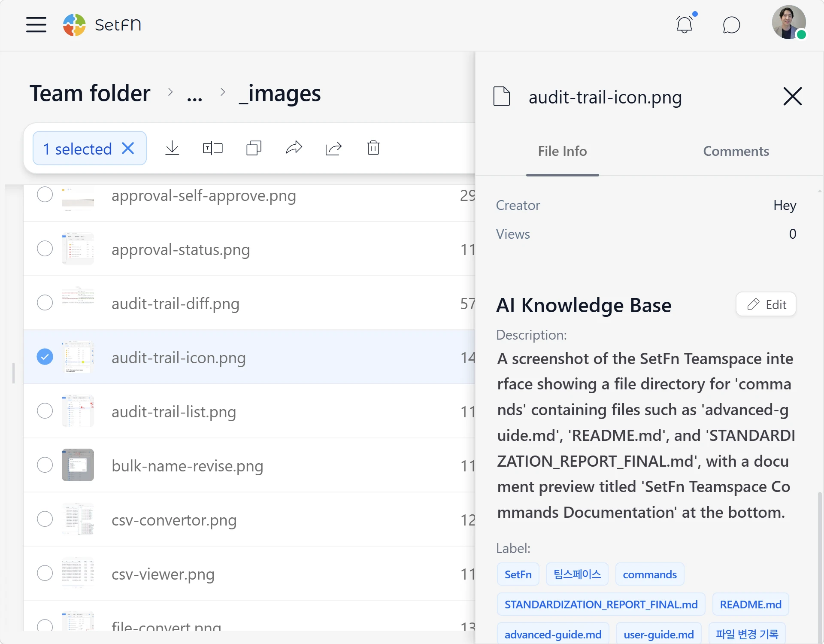
Task: Click the audit-trail-list.png file name
Action: click(x=174, y=412)
